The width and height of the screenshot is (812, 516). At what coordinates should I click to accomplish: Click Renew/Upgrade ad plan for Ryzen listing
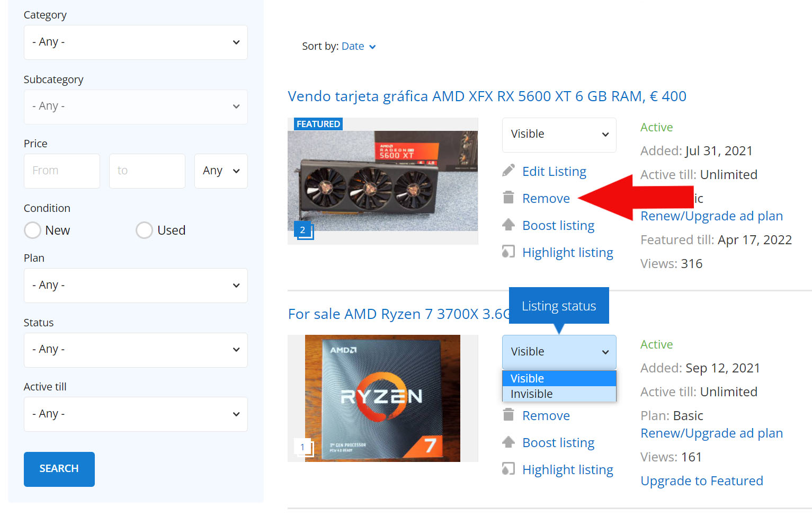click(x=711, y=433)
